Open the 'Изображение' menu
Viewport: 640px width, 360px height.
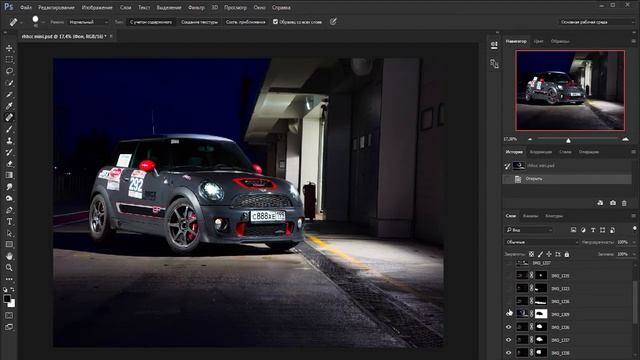pyautogui.click(x=97, y=7)
